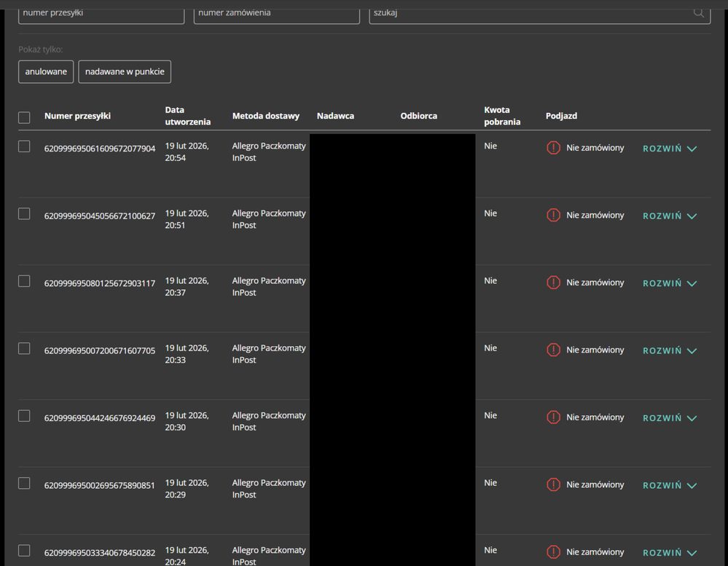Click warning icon for shipment ending 607705

553,350
